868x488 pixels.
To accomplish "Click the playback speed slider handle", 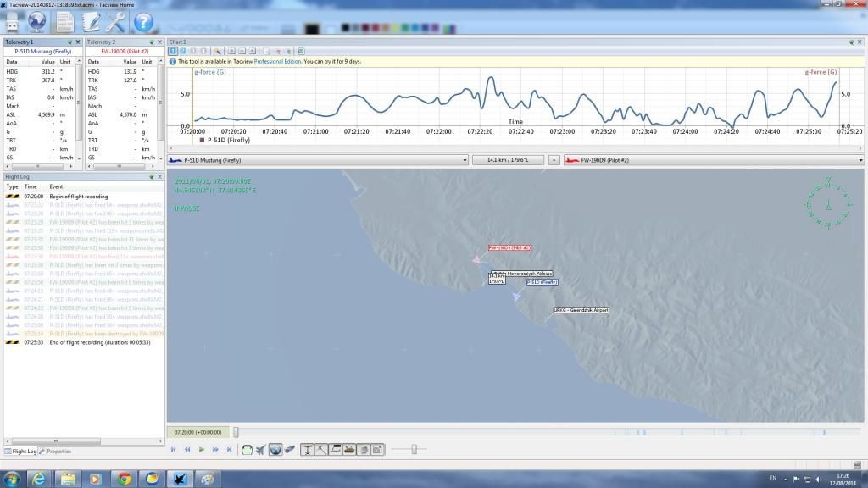I will tap(414, 450).
